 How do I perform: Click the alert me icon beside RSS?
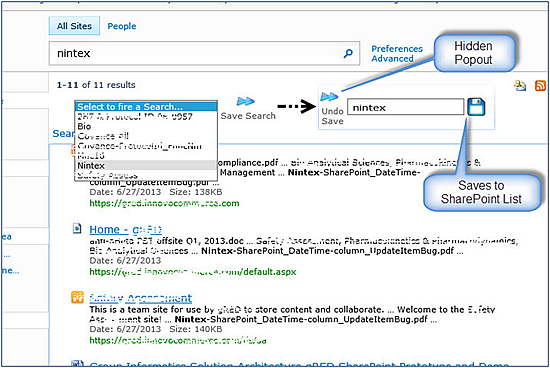tap(520, 85)
